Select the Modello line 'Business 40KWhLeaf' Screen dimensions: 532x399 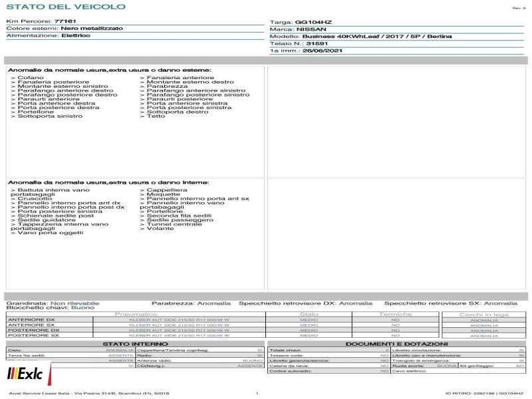pyautogui.click(x=377, y=37)
